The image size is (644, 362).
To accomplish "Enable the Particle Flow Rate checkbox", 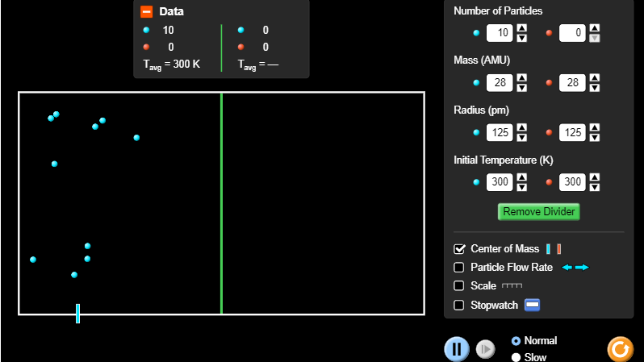I will (459, 267).
